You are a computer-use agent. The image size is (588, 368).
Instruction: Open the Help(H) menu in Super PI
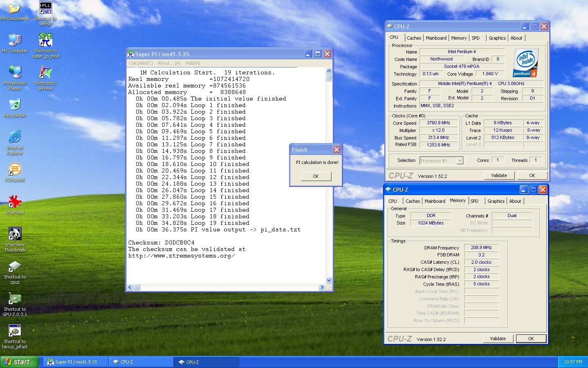(193, 63)
